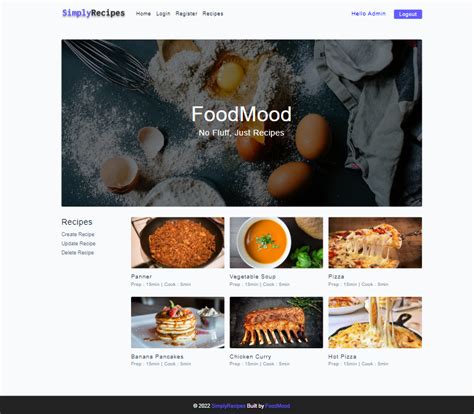Click the FoodMood footer link
The image size is (474, 414).
pos(278,406)
